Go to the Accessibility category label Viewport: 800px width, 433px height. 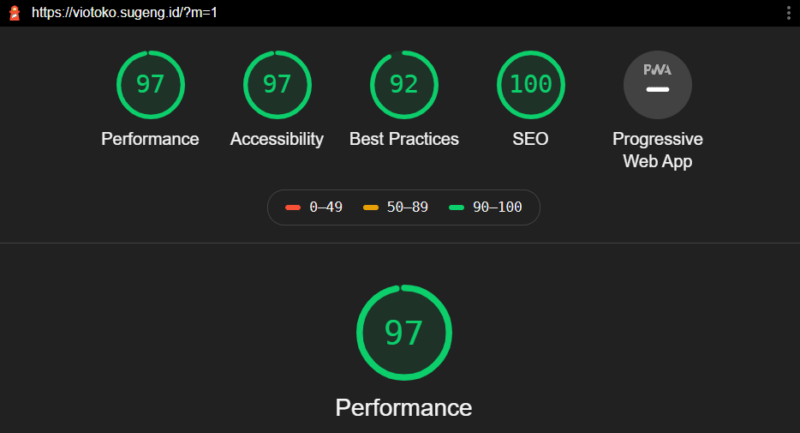pyautogui.click(x=277, y=139)
